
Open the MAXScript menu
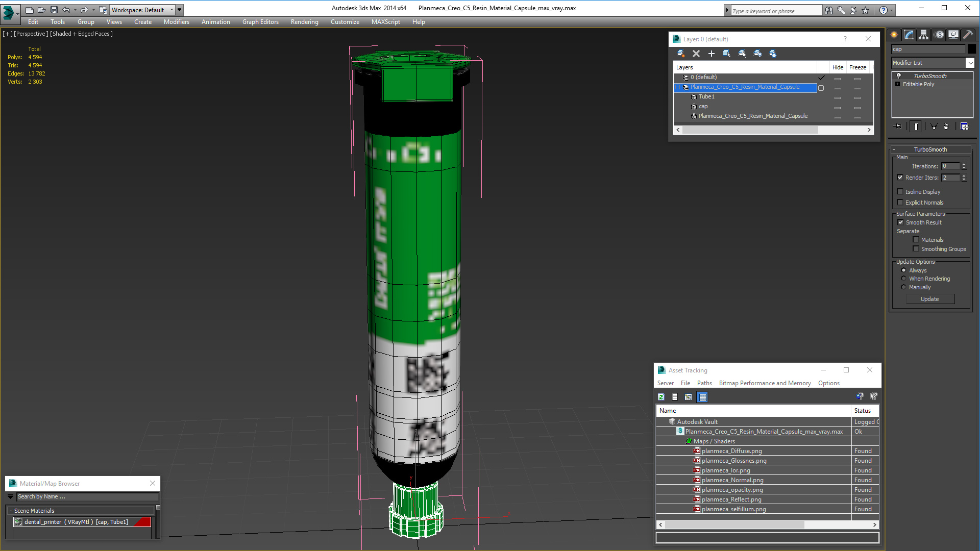point(385,22)
